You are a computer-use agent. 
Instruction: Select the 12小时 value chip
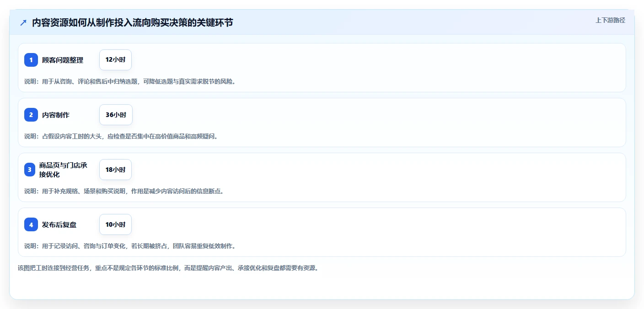click(115, 60)
